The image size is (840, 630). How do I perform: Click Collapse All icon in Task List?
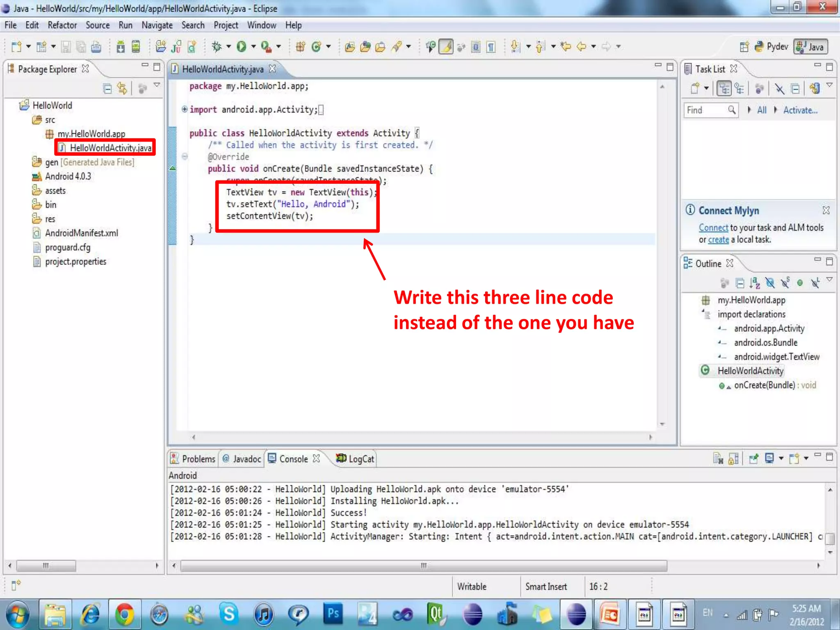coord(795,88)
